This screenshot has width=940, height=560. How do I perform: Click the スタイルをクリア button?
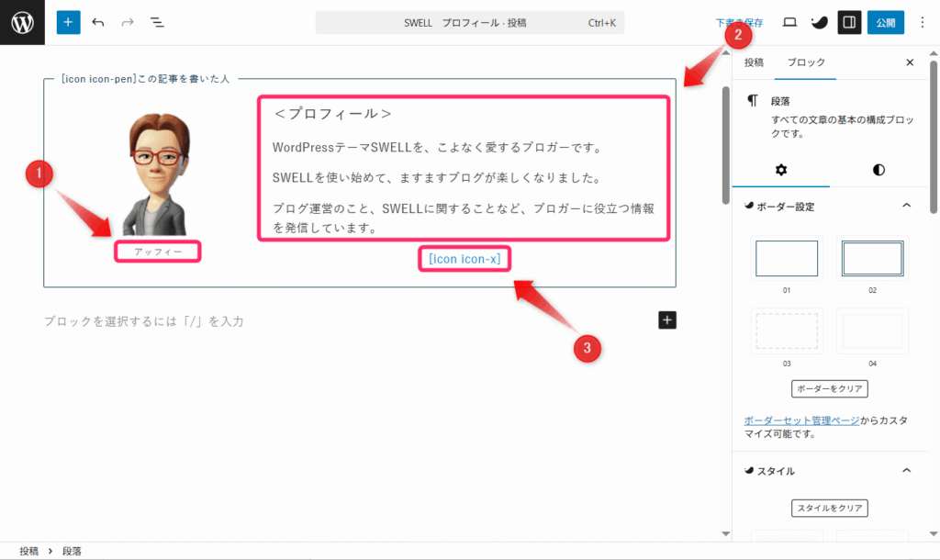pos(830,508)
